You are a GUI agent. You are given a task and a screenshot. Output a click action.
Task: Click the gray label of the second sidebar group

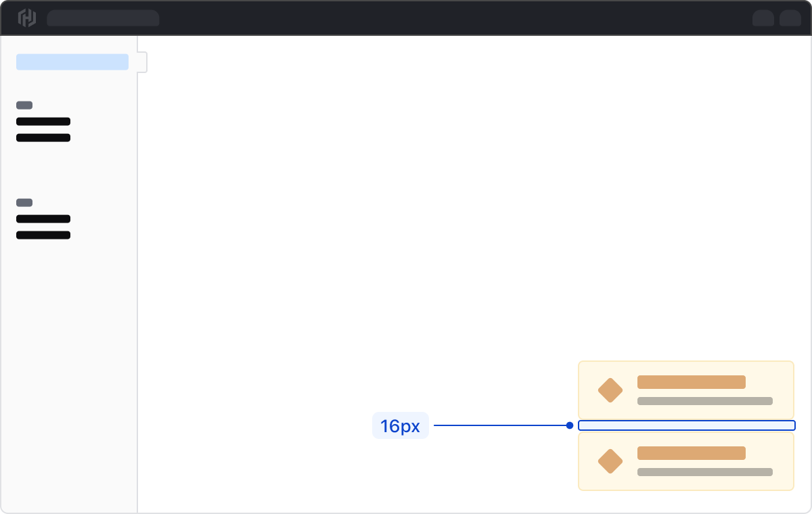click(24, 203)
